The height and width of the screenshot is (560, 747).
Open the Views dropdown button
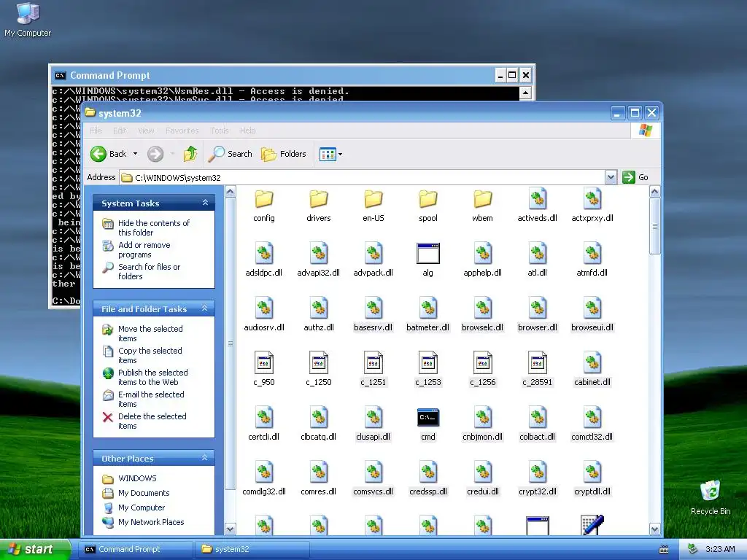(x=331, y=154)
